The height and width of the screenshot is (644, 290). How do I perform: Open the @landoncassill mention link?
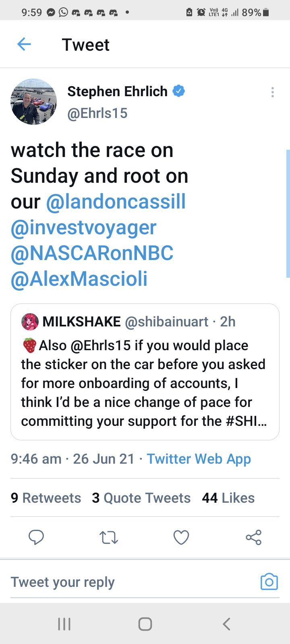coord(116,201)
